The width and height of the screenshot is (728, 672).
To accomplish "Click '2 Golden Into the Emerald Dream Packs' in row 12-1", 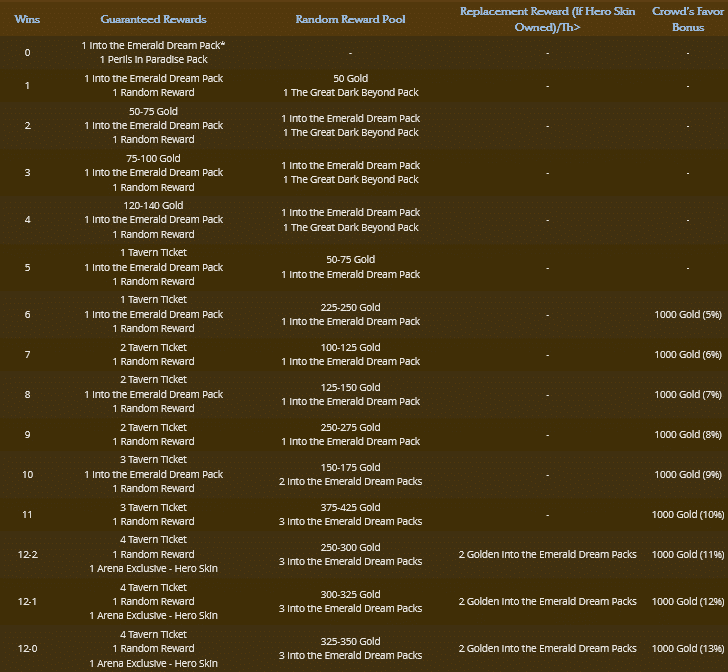I will (x=547, y=601).
